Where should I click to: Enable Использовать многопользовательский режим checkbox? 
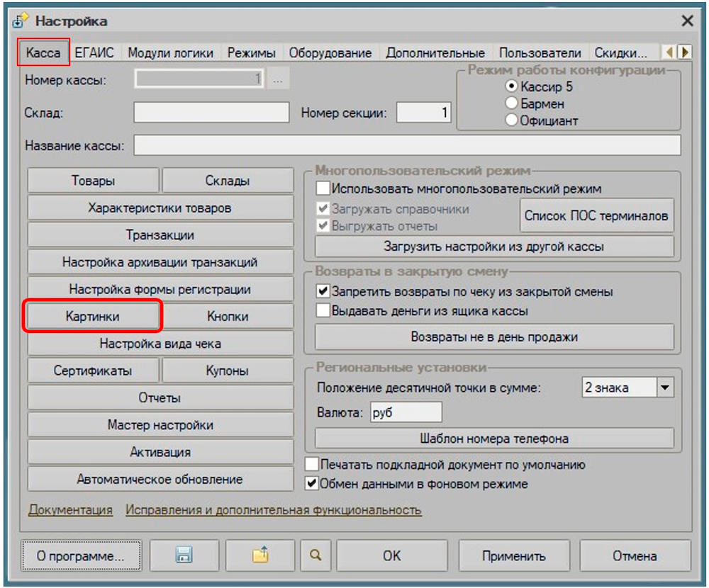click(323, 189)
